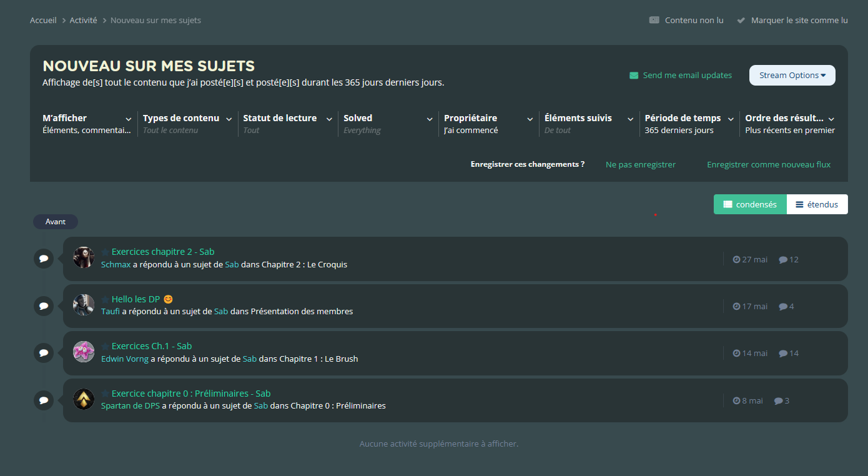Screen dimensions: 868x476
Task: Open the Exercices Ch.1 - Sab topic
Action: coord(151,346)
